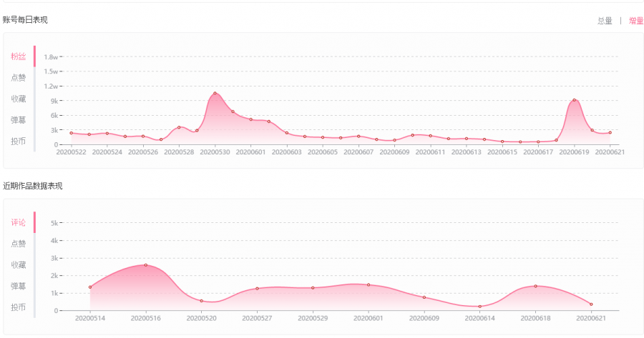This screenshot has width=644, height=338.
Task: Select 点赞 tab in recent works chart
Action: click(19, 244)
